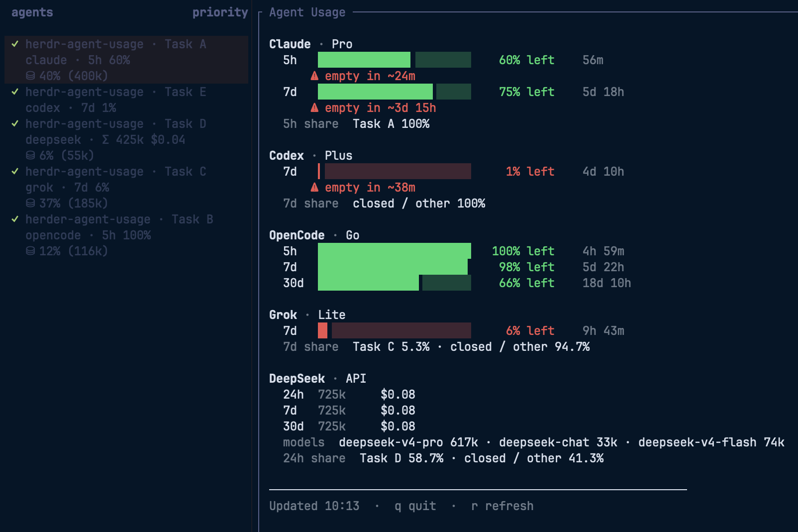Click the 60% left value
This screenshot has width=798, height=532.
[527, 60]
